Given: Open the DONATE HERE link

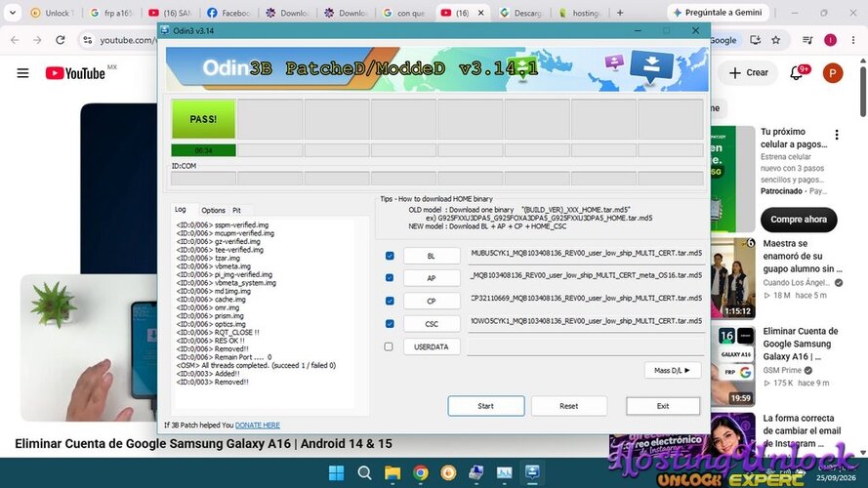Looking at the screenshot, I should coord(258,425).
